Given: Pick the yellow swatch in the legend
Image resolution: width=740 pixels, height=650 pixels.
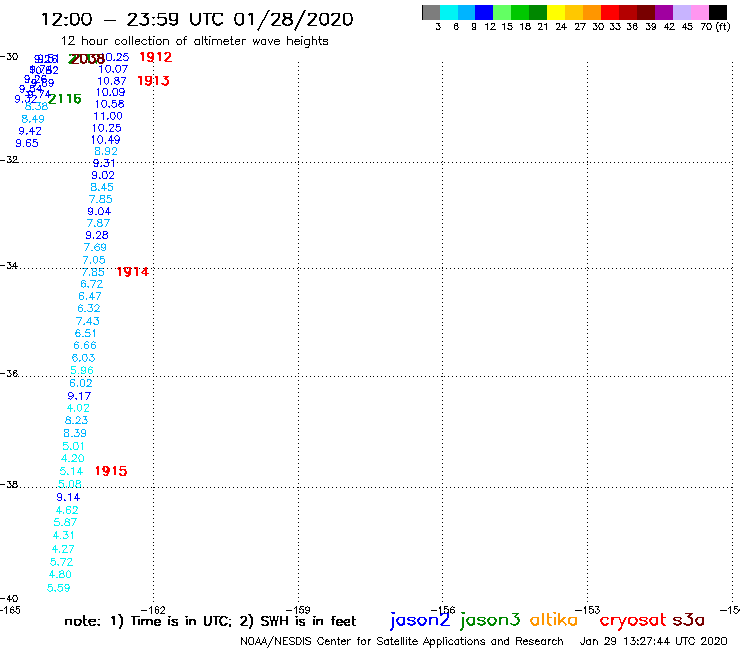Looking at the screenshot, I should pos(556,12).
